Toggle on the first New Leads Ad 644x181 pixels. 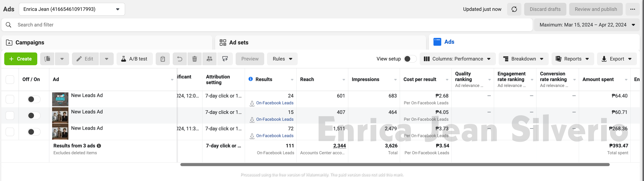[x=34, y=99]
